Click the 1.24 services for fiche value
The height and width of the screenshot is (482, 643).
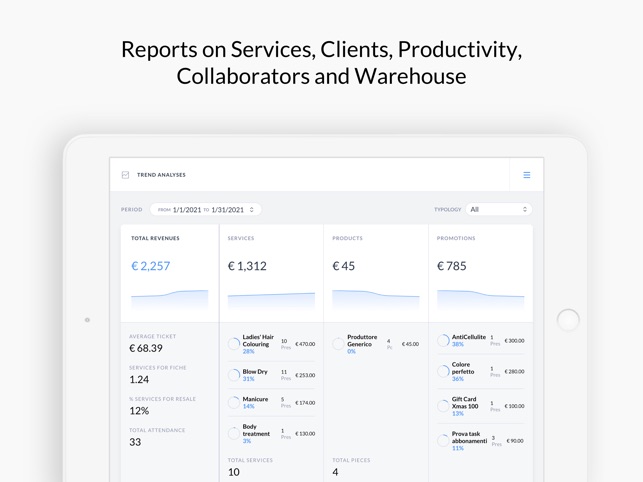[x=139, y=379]
